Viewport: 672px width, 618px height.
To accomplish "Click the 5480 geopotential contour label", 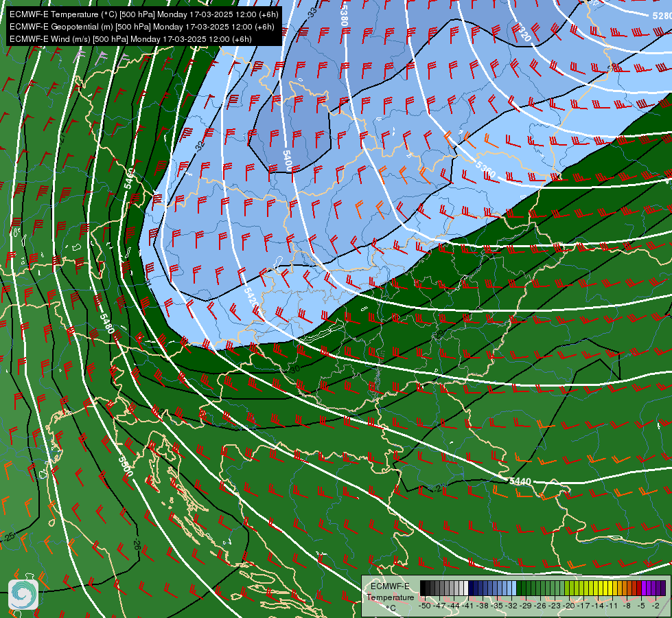I will click(x=107, y=323).
